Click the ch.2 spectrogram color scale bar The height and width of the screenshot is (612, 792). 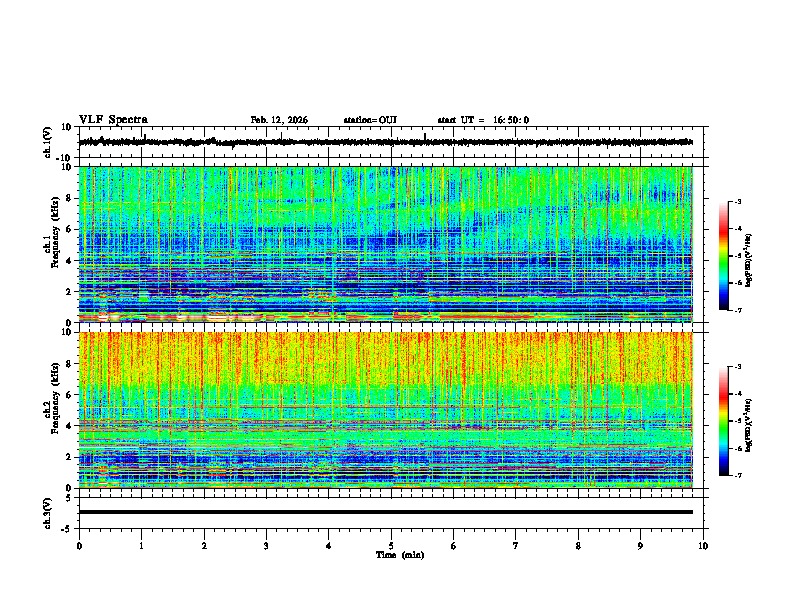(724, 421)
